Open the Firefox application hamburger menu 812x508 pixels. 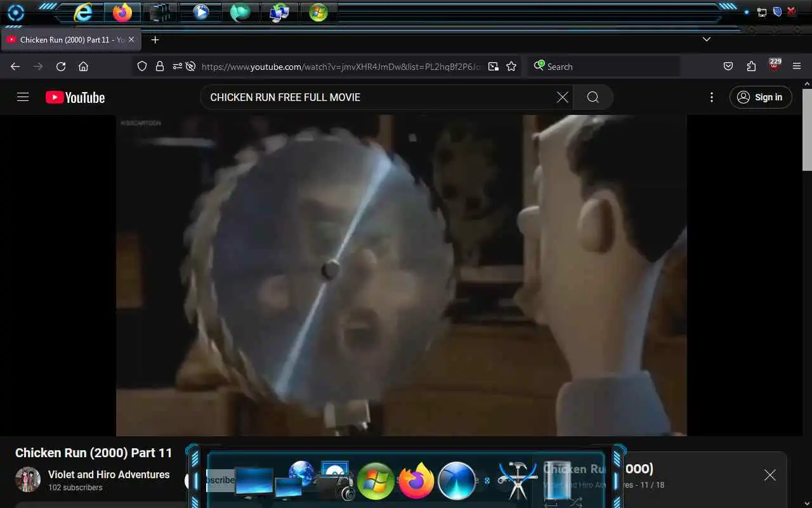click(x=797, y=67)
